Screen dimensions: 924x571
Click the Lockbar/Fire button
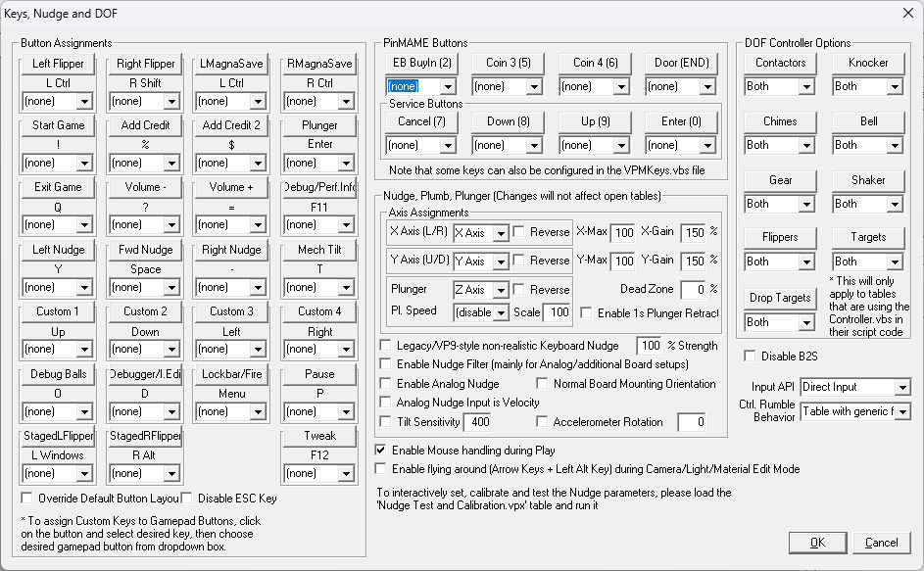click(231, 374)
